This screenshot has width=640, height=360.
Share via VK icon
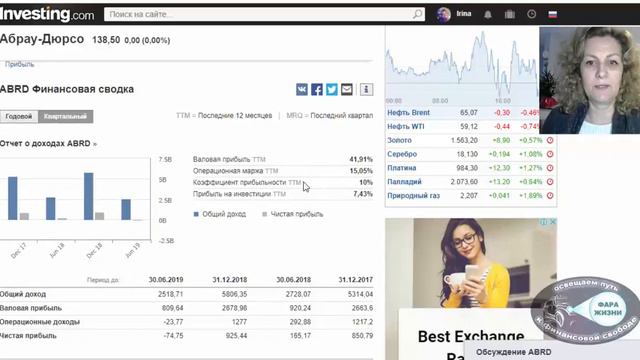click(x=302, y=89)
